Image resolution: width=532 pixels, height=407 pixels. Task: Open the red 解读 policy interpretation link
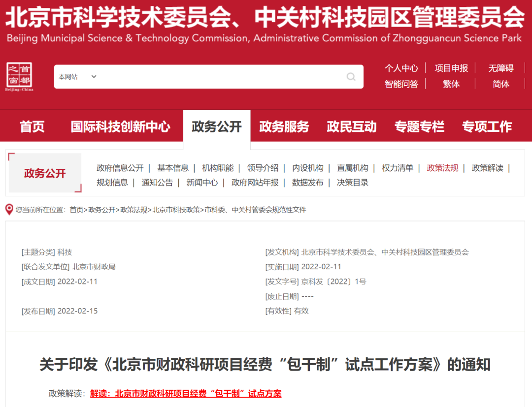point(186,393)
